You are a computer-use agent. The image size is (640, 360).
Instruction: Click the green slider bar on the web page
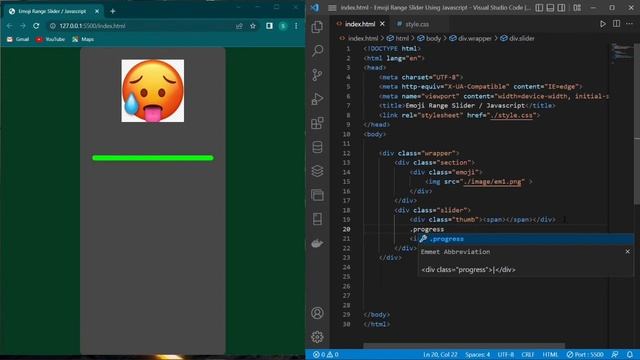153,158
